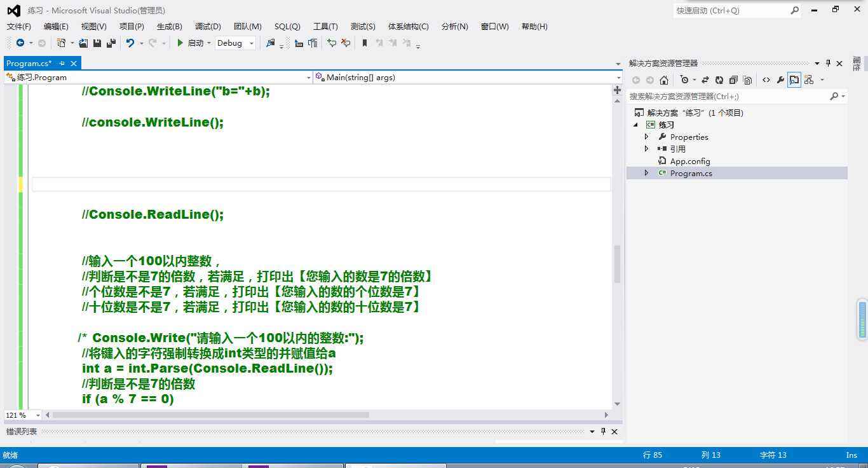
Task: Open the 编辑(E) menu
Action: (56, 26)
